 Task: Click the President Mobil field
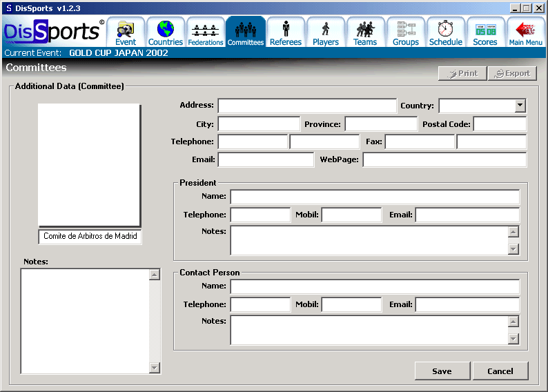(x=351, y=215)
